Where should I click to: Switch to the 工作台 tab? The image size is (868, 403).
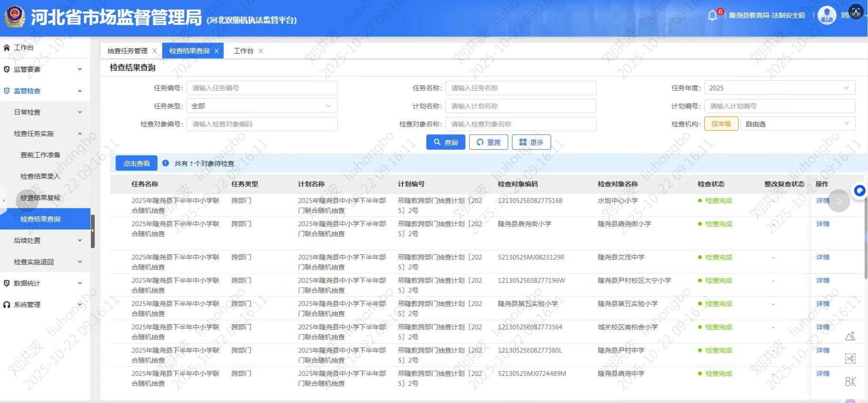(243, 51)
